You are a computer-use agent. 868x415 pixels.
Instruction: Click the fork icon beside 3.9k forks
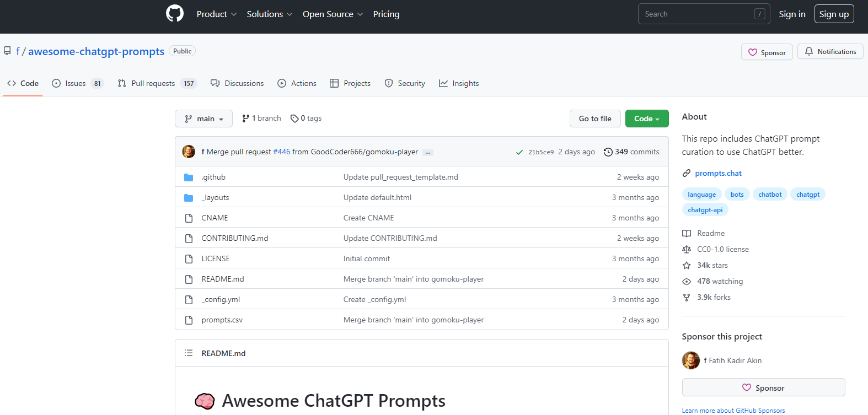point(687,298)
